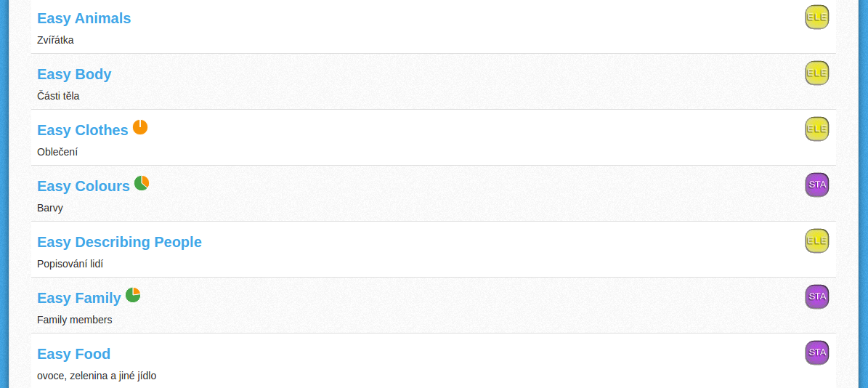
Task: Open the Easy Clothes topic
Action: (x=83, y=130)
